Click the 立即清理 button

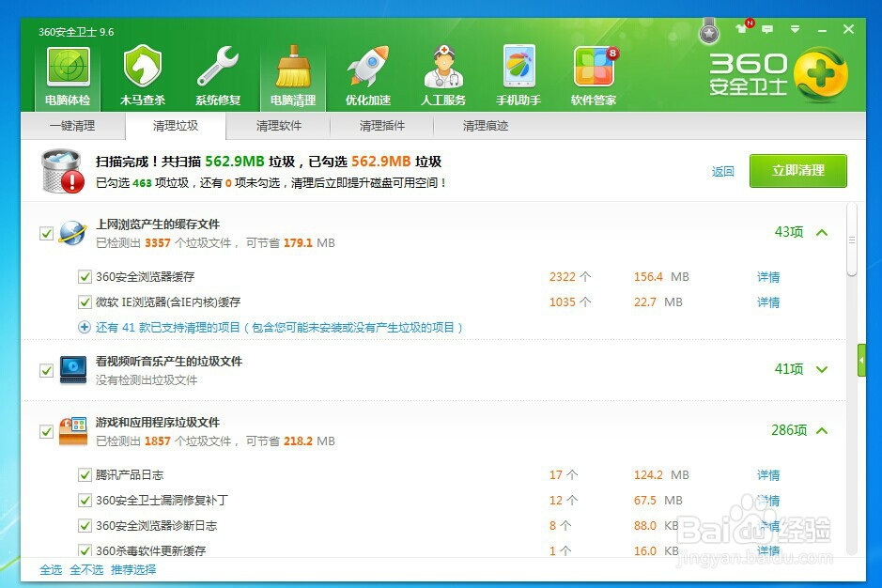point(798,171)
